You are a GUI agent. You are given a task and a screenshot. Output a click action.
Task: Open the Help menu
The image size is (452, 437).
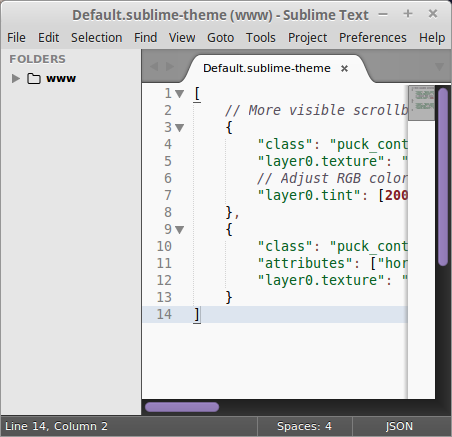432,38
